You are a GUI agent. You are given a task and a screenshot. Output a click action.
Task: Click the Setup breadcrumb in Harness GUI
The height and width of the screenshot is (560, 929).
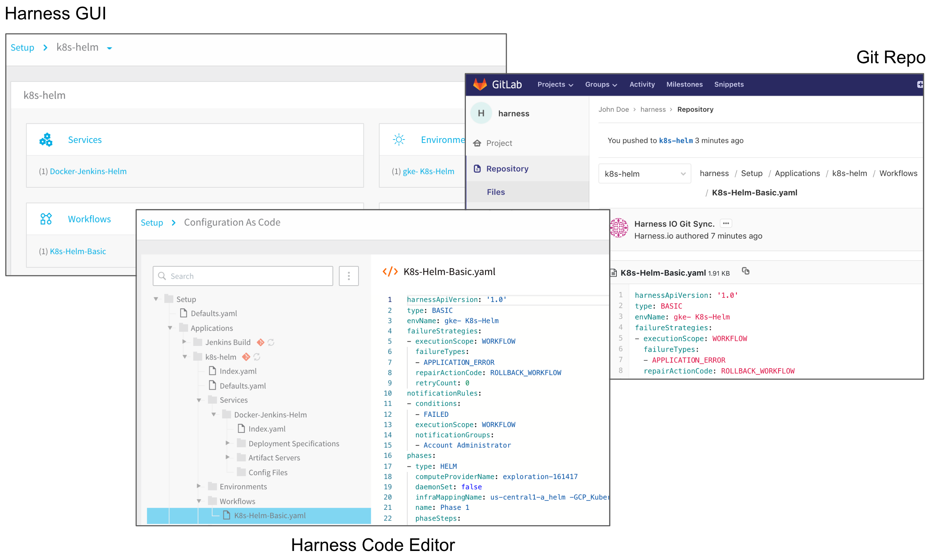point(22,48)
